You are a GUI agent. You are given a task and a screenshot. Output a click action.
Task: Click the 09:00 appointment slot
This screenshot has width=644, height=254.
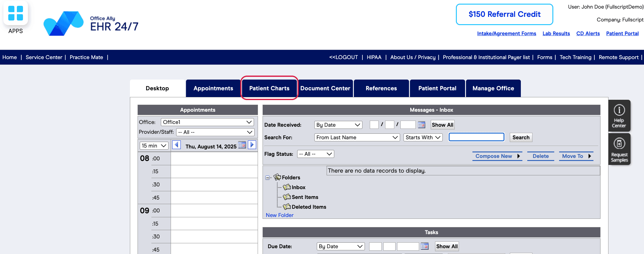pyautogui.click(x=214, y=211)
